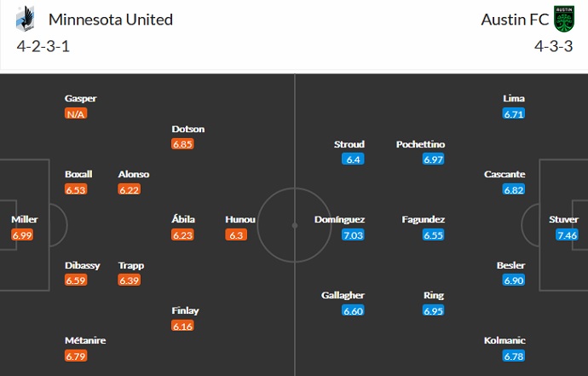Screen dimensions: 588x376
Task: Select Métanire's 6.79 rating badge
Action: 78,356
